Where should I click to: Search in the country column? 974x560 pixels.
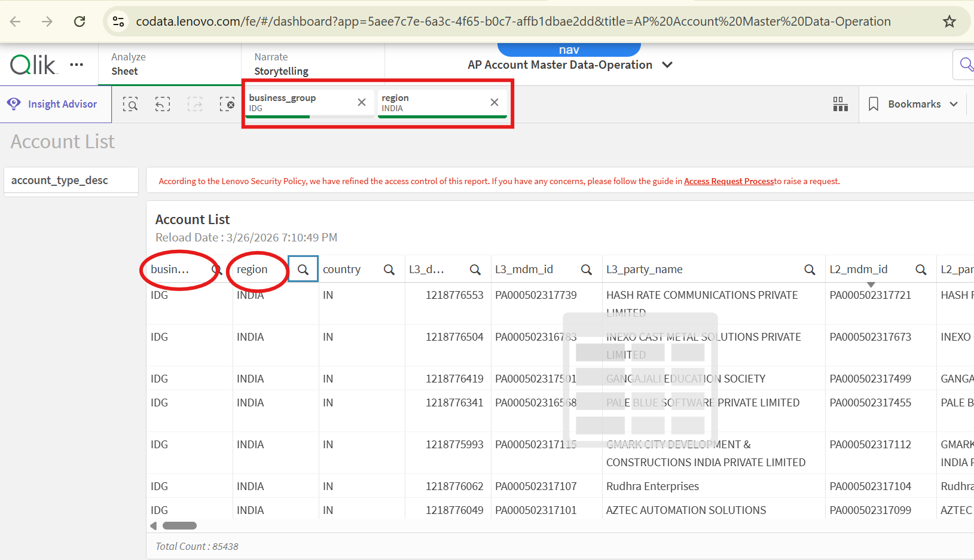[389, 270]
